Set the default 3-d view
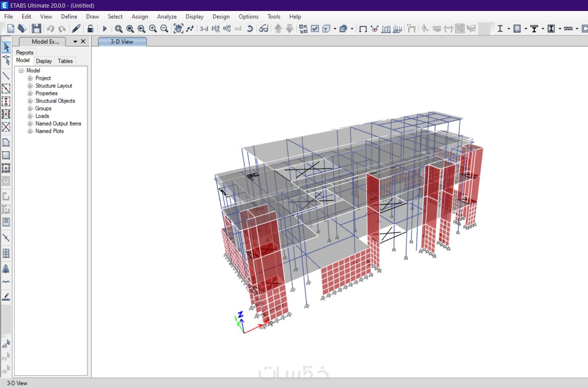This screenshot has height=388, width=588. tap(204, 28)
